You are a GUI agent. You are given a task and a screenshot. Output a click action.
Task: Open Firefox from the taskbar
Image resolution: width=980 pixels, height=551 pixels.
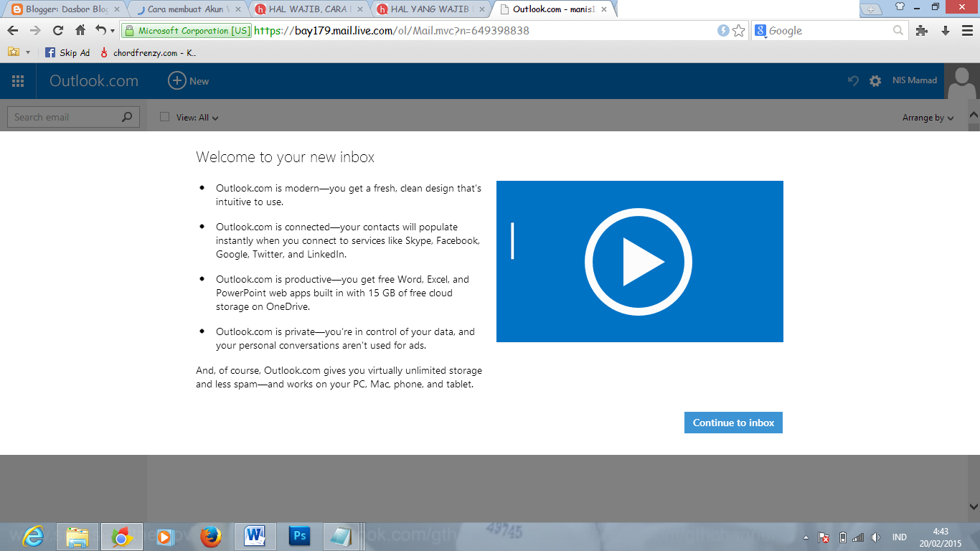click(x=210, y=537)
